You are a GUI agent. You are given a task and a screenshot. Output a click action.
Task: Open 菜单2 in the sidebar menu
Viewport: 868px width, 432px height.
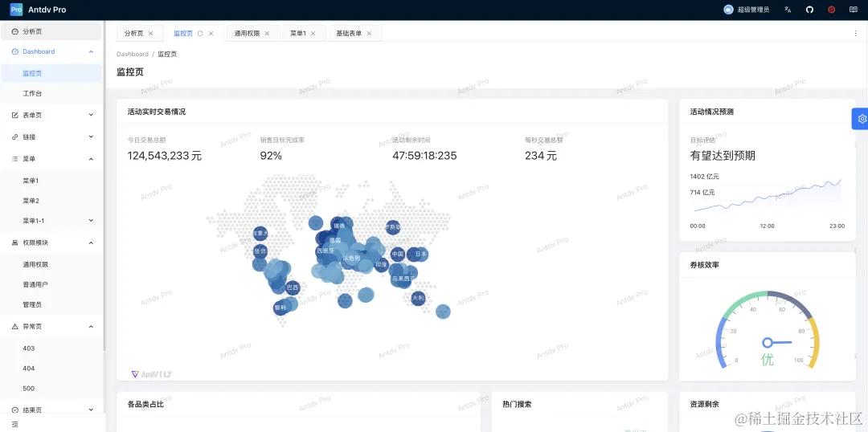pyautogui.click(x=51, y=201)
